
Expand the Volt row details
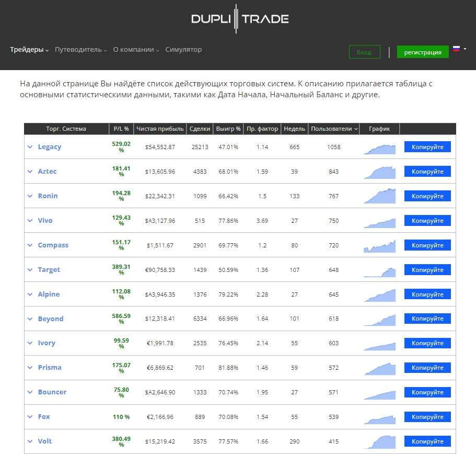[30, 441]
